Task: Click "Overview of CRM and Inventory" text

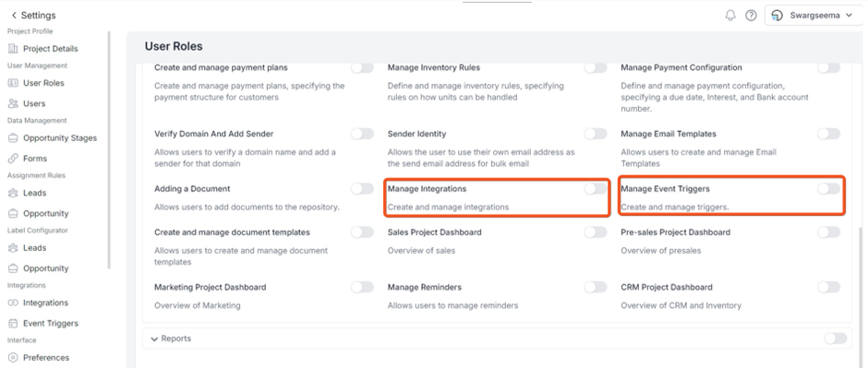Action: tap(681, 305)
